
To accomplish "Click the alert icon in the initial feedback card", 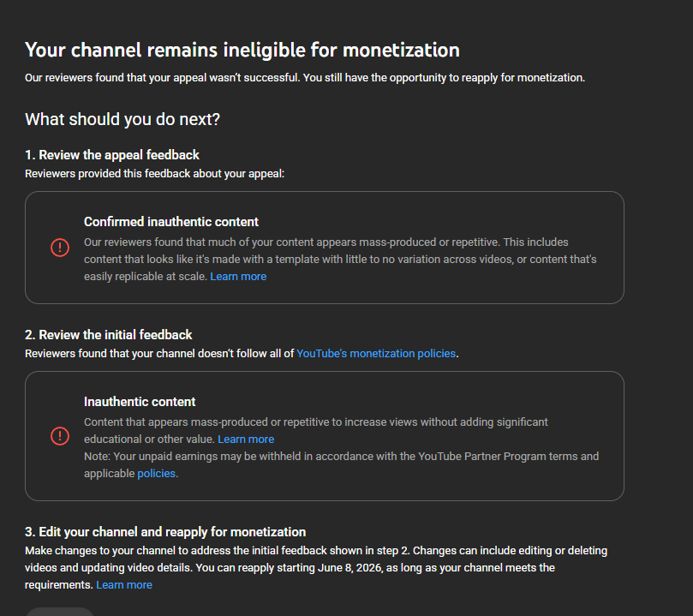I will click(60, 436).
